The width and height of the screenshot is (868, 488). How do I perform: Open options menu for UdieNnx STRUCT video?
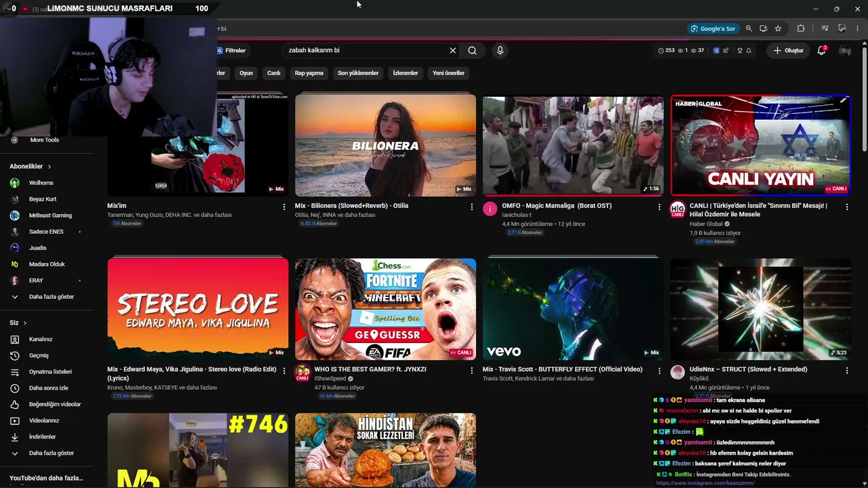pyautogui.click(x=847, y=371)
